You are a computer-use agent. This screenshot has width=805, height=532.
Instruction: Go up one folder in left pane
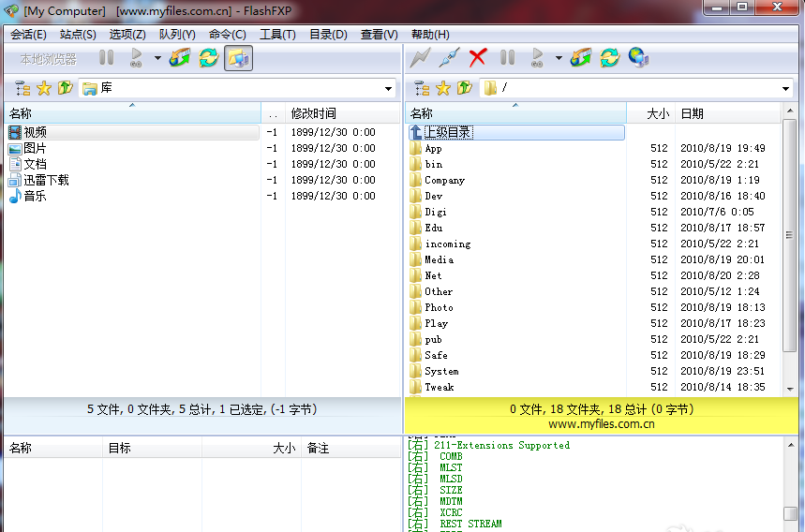(66, 88)
